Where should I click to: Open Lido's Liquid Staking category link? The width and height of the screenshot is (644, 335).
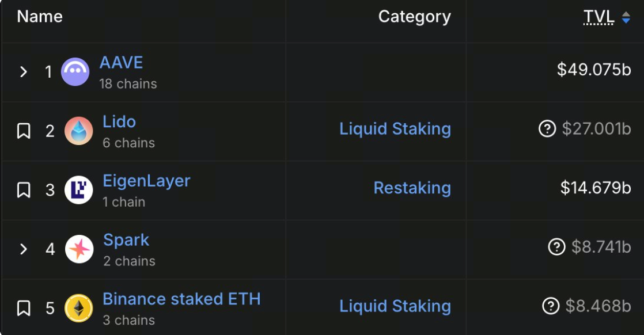(395, 129)
